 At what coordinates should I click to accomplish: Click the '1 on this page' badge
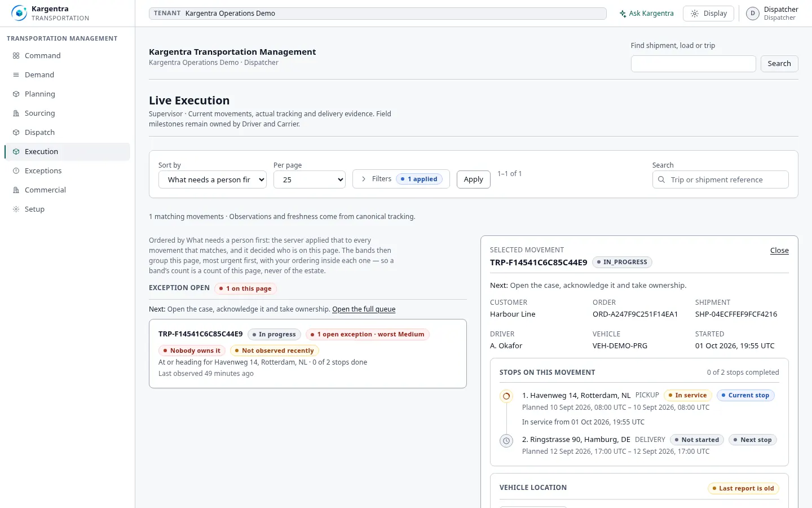click(x=245, y=289)
